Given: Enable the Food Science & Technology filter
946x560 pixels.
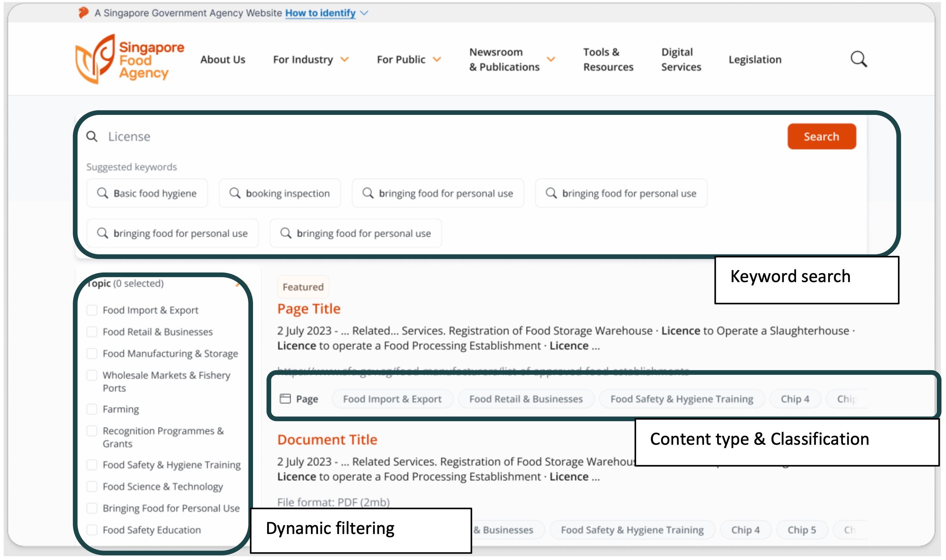Looking at the screenshot, I should pos(92,487).
